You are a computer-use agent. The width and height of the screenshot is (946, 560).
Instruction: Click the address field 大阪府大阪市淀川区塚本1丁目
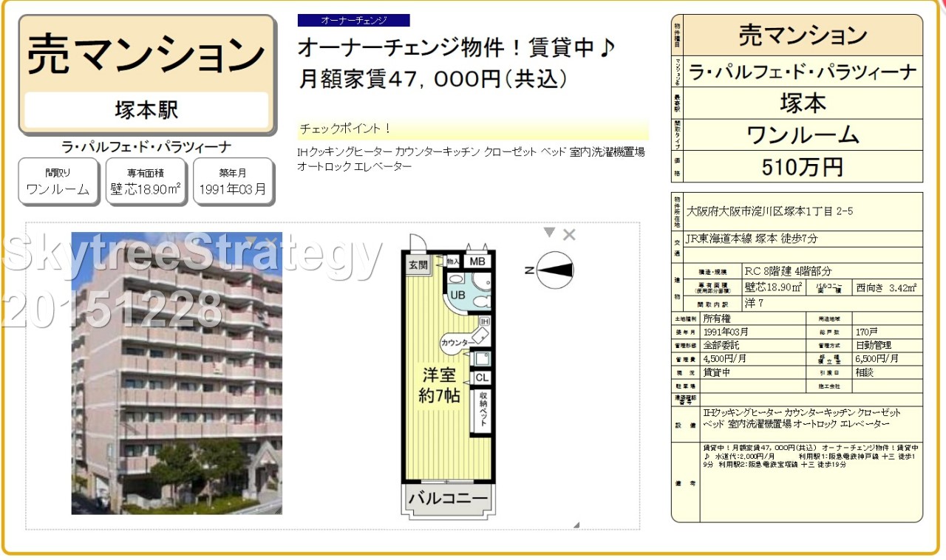tap(803, 211)
